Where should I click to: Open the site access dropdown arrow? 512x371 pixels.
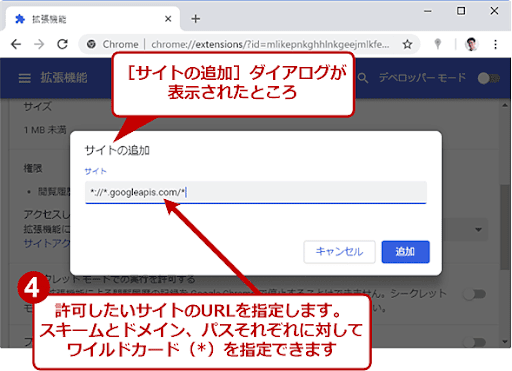point(478,229)
